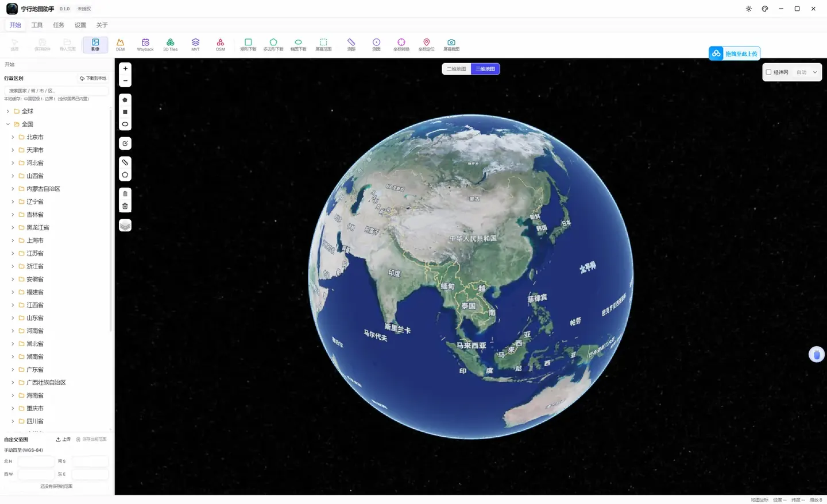Switch to 二维地图 2D map view
The image size is (827, 504).
click(457, 69)
